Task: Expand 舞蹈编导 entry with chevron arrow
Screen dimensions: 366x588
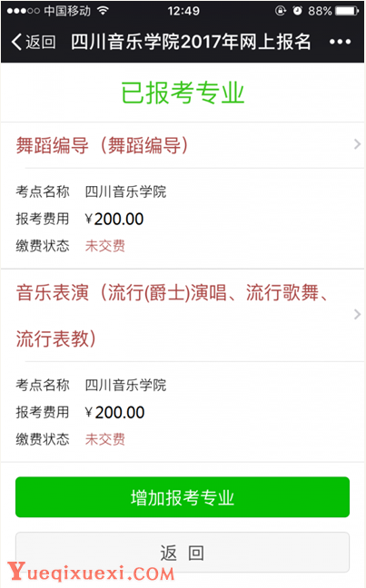Action: tap(357, 144)
